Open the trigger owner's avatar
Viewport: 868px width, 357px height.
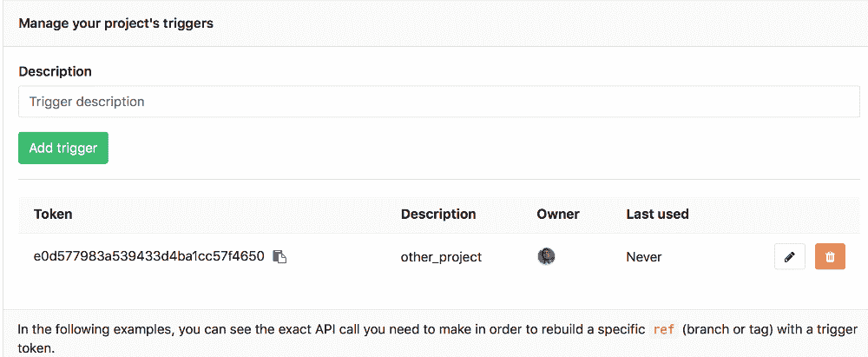point(546,256)
